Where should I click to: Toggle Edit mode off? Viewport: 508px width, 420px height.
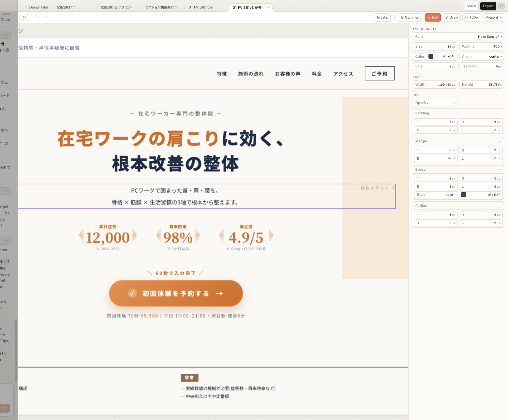433,17
